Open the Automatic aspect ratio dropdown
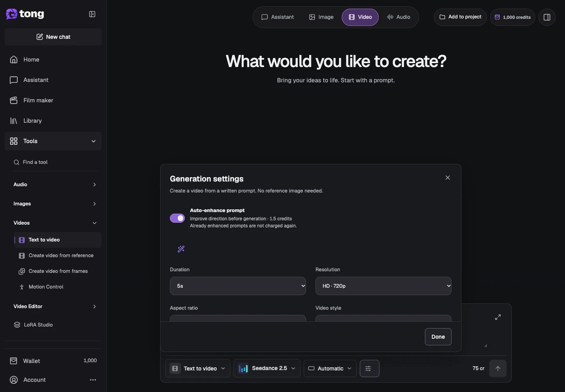 (x=330, y=368)
